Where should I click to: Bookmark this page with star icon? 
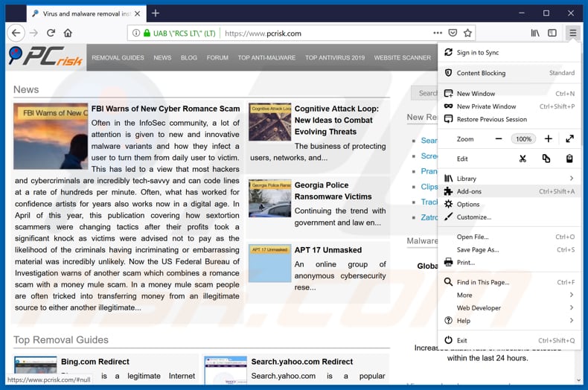point(467,33)
